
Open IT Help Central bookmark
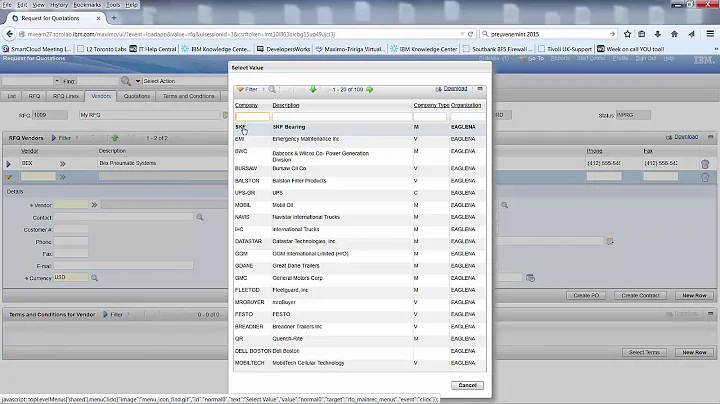153,49
